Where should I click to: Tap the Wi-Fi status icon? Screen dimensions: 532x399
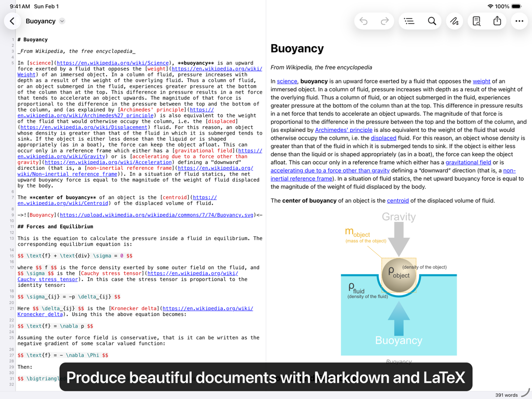(x=490, y=6)
